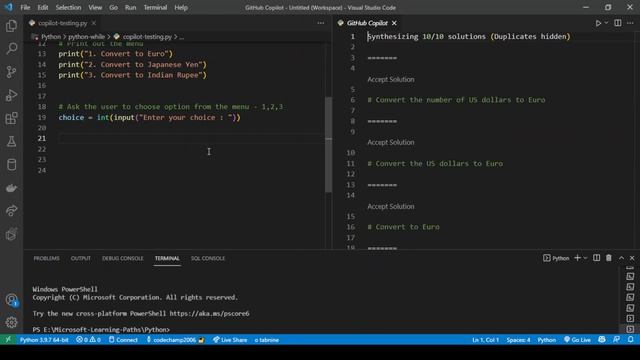640x360 pixels.
Task: Click Live Share in status bar
Action: tap(230, 340)
